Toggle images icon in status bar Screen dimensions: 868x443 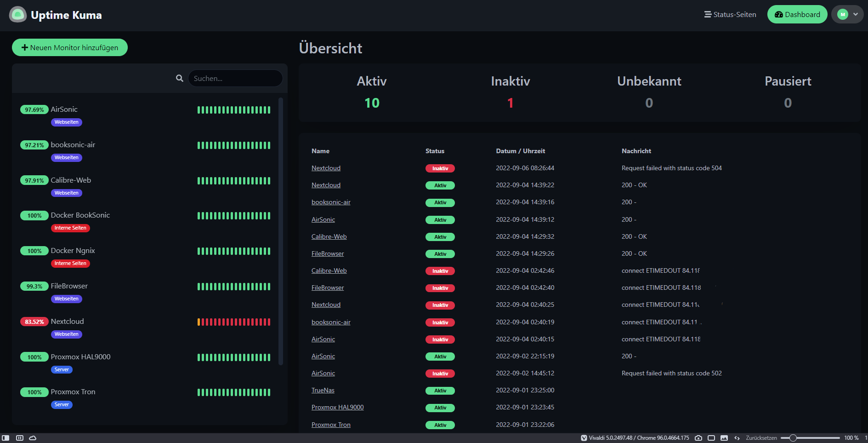tap(724, 438)
